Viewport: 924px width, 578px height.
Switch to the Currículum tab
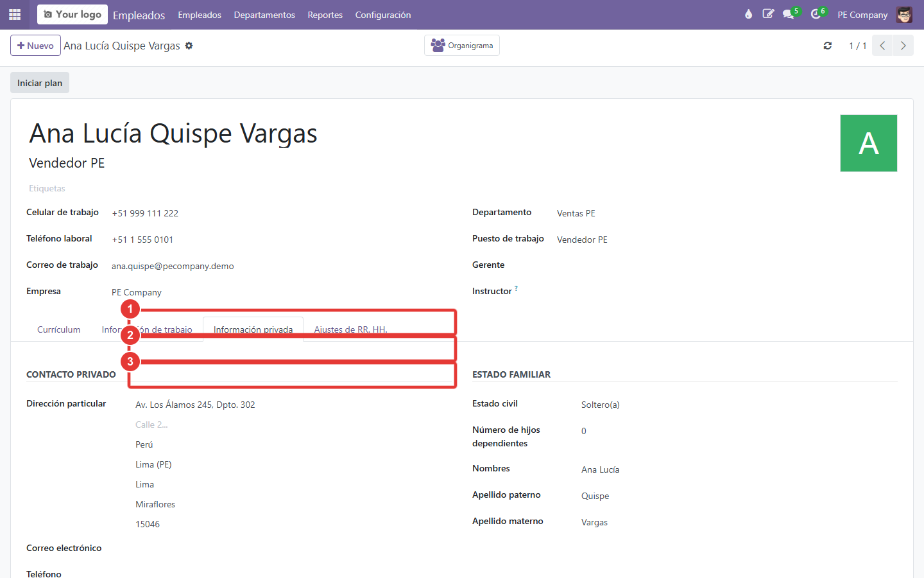pyautogui.click(x=59, y=329)
